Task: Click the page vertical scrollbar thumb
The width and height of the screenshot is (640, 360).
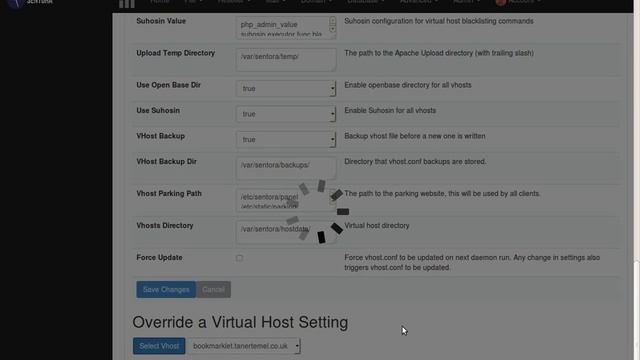Action: (x=636, y=310)
